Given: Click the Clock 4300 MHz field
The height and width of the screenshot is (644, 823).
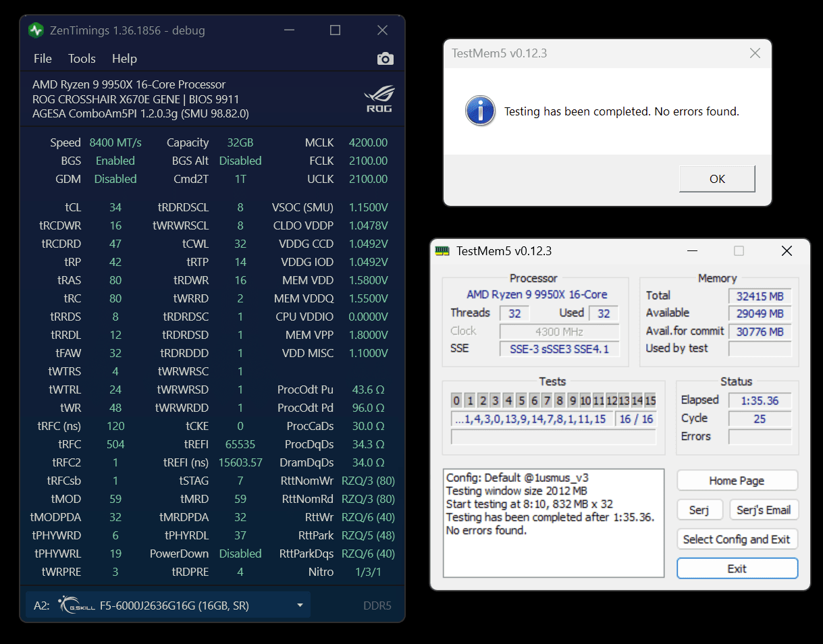Looking at the screenshot, I should click(x=559, y=331).
